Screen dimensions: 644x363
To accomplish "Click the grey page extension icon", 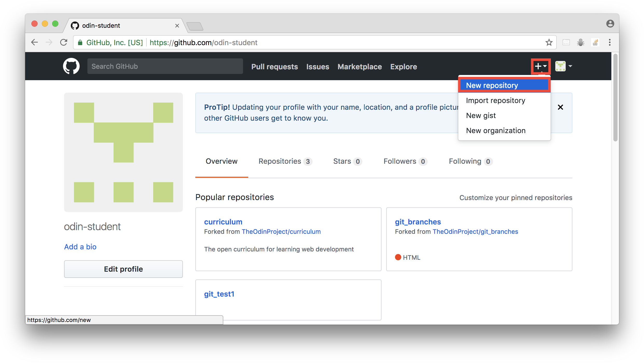I will point(566,42).
